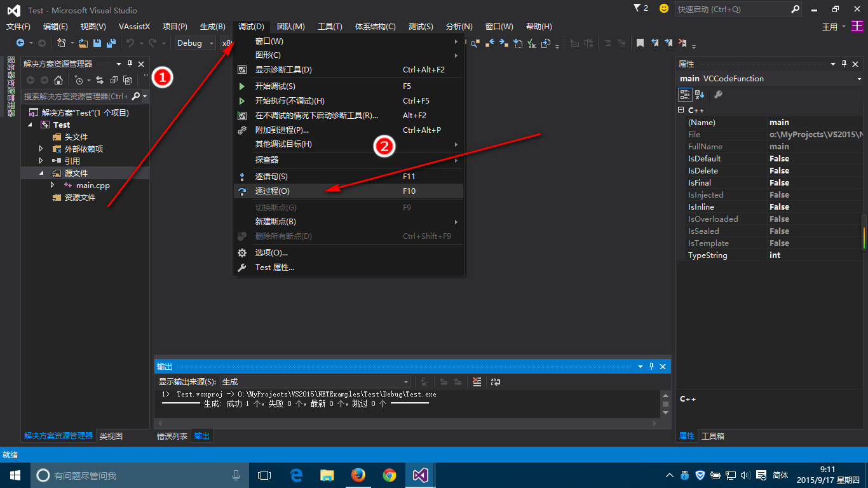
Task: Click the Show All Files icon in Solution Explorer
Action: [x=128, y=80]
